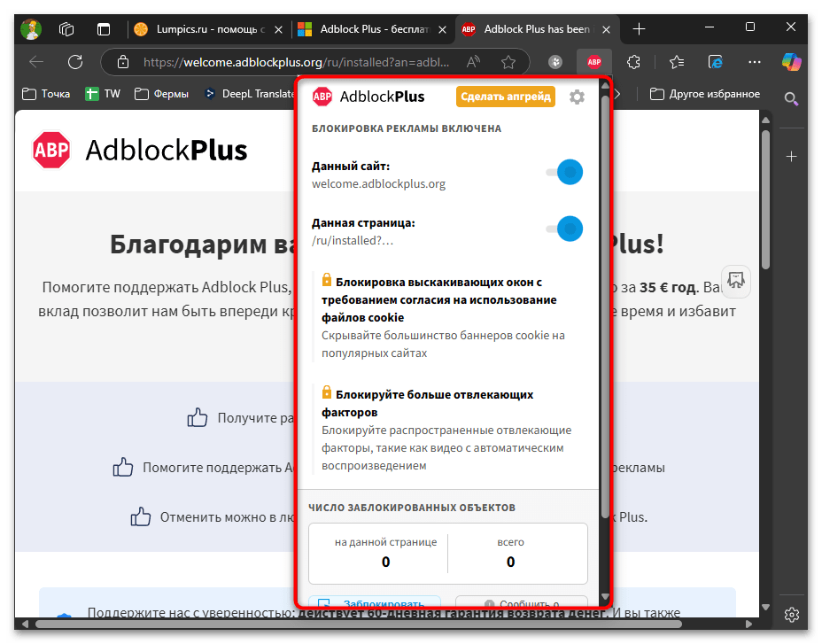
Task: Click the всего blocked counter
Action: pyautogui.click(x=510, y=553)
